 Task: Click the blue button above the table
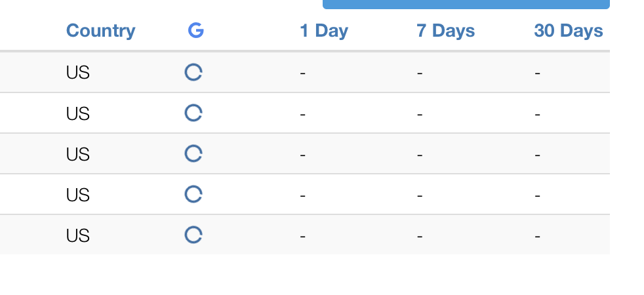coord(466,4)
